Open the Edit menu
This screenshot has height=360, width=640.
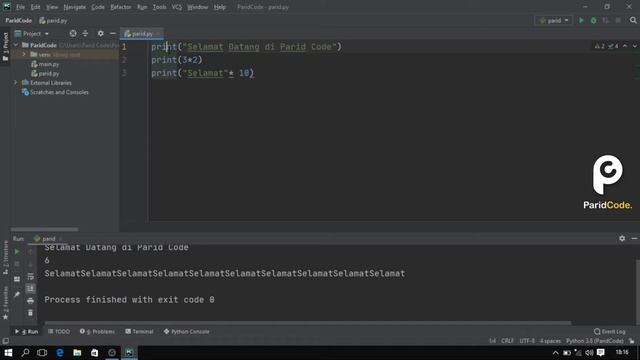coord(36,7)
